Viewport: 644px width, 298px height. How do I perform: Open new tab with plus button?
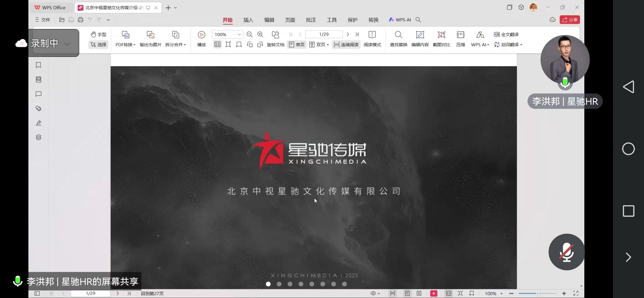point(168,8)
